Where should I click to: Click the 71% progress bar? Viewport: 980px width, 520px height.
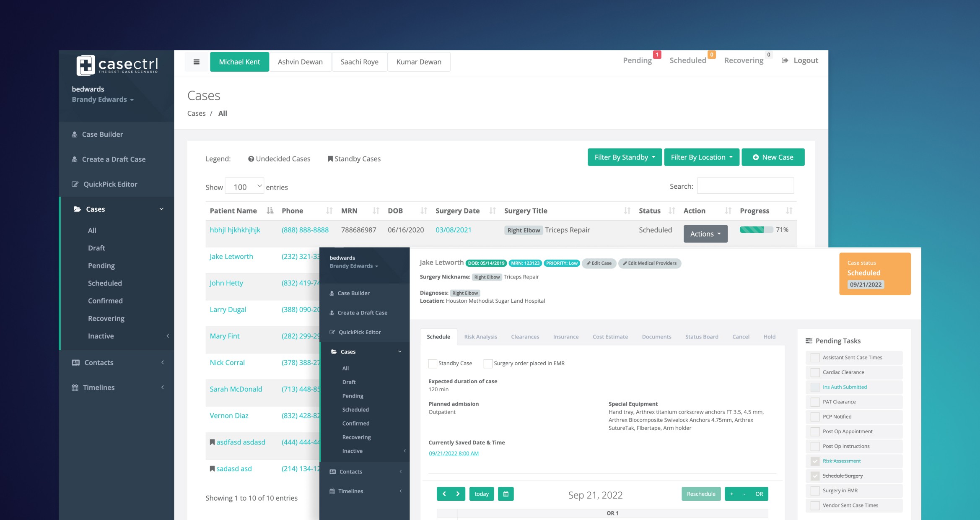click(x=756, y=230)
